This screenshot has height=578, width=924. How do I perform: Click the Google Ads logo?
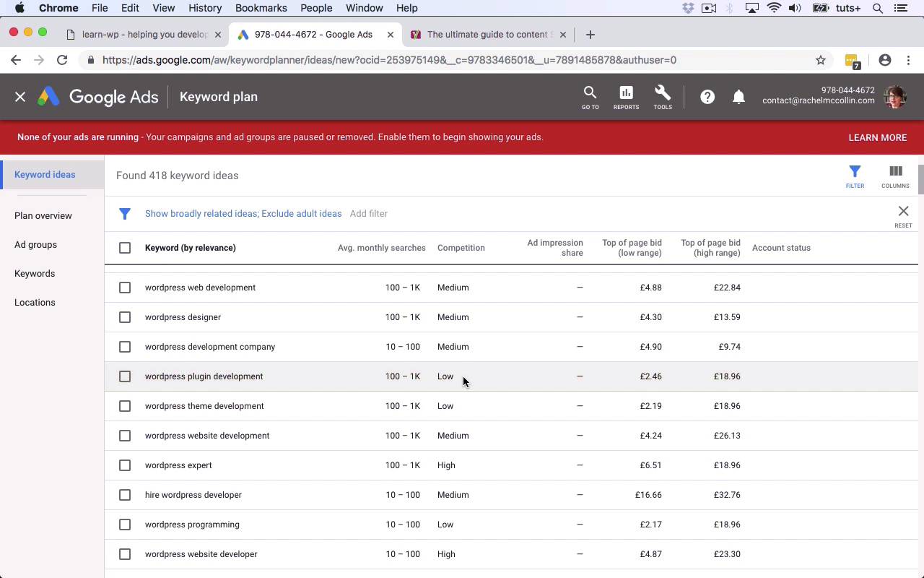click(x=98, y=97)
